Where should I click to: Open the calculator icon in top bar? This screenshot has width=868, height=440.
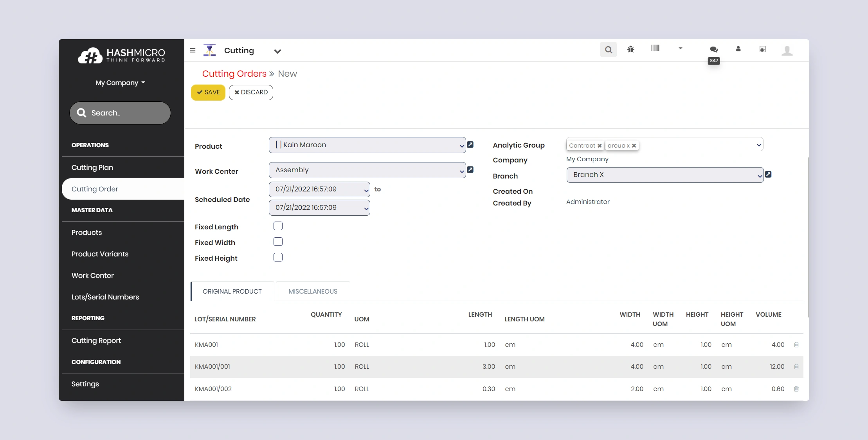point(762,49)
